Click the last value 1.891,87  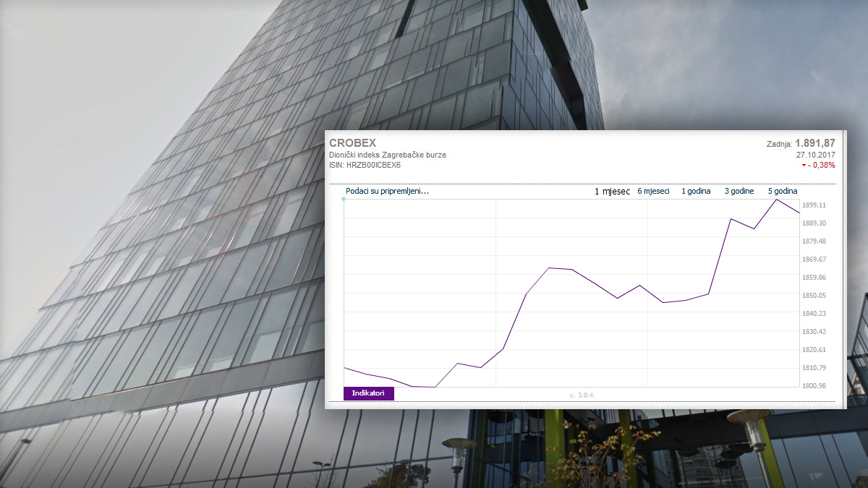coord(815,143)
